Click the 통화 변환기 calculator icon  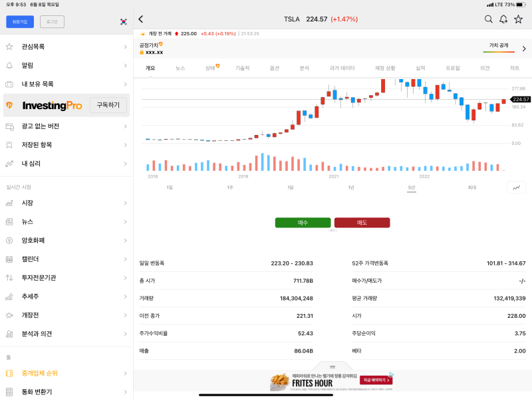point(9,392)
